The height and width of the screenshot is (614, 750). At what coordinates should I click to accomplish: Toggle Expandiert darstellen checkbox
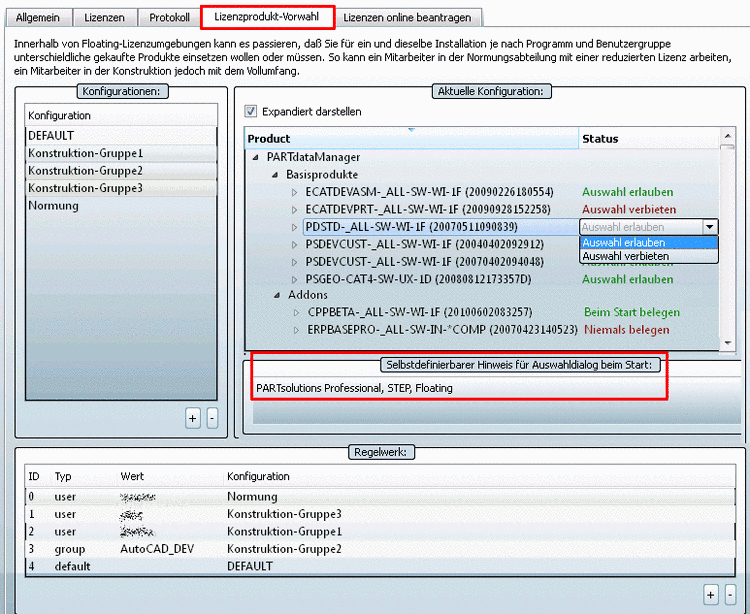click(x=251, y=111)
